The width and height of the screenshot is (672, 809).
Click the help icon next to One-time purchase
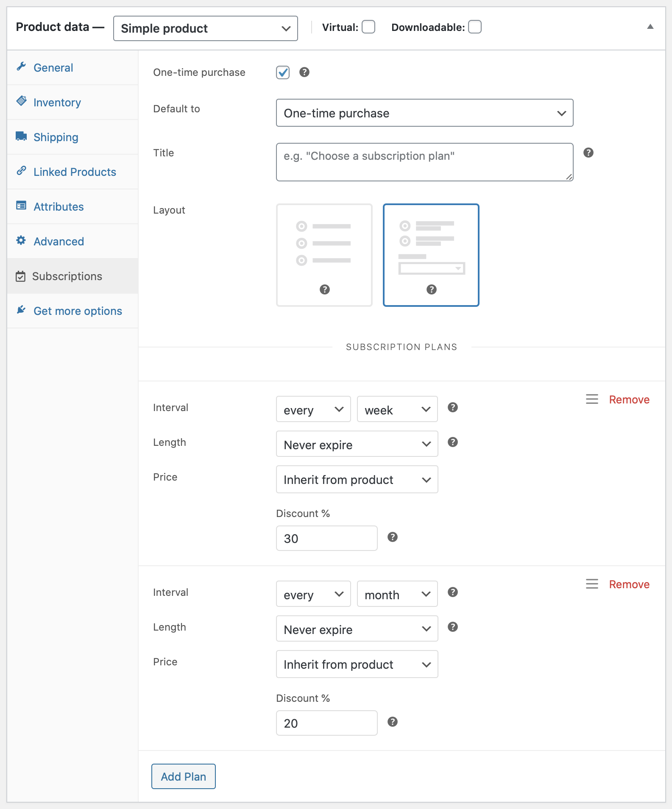tap(304, 72)
